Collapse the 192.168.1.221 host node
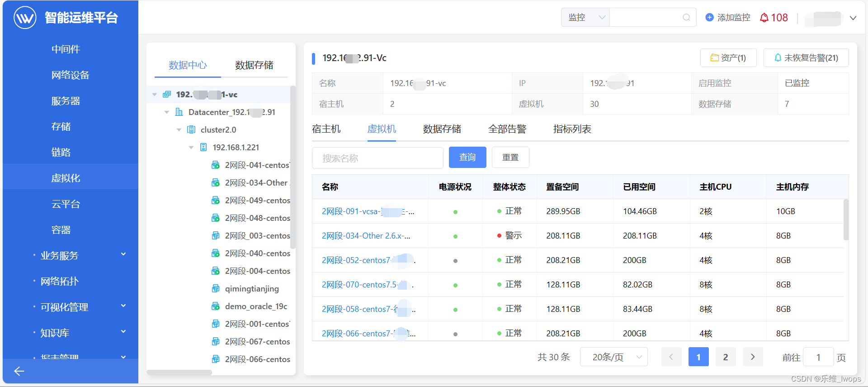Image resolution: width=868 pixels, height=387 pixels. (191, 148)
